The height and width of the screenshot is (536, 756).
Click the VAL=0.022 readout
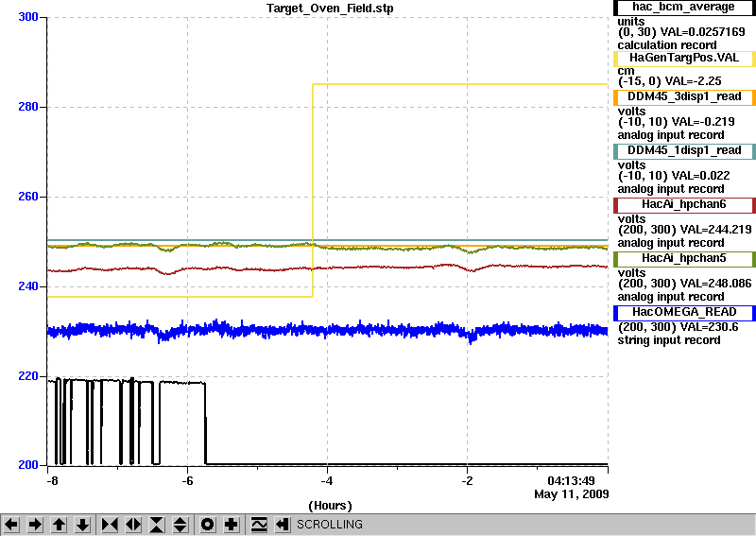pos(700,176)
